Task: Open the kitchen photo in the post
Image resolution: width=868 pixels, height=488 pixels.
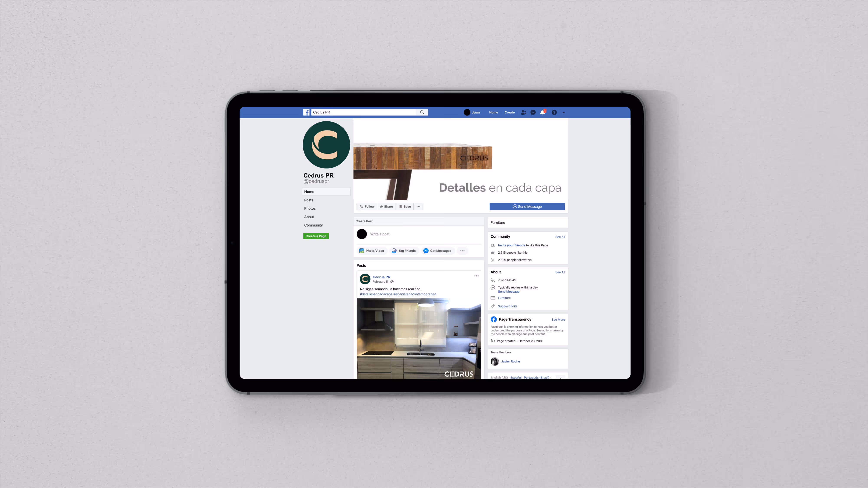Action: coord(418,338)
